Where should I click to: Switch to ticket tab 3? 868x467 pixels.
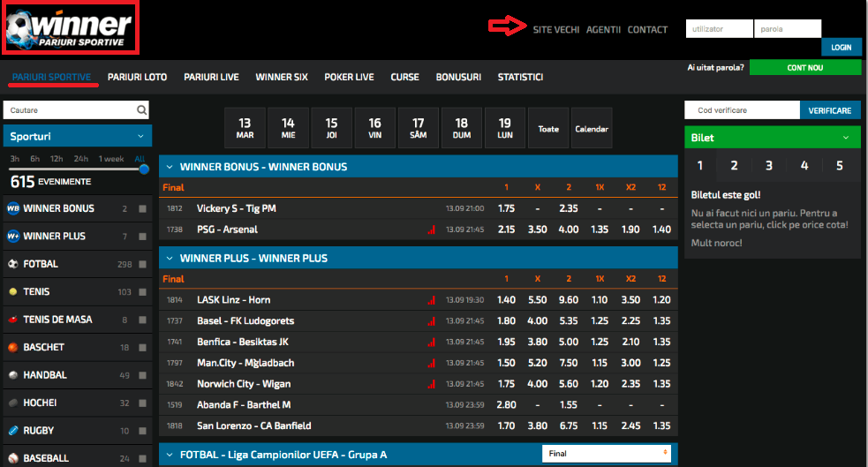point(769,165)
